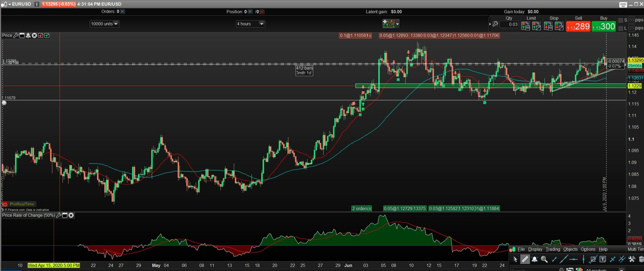
Task: Select the segment drawing tool
Action: coord(554,259)
